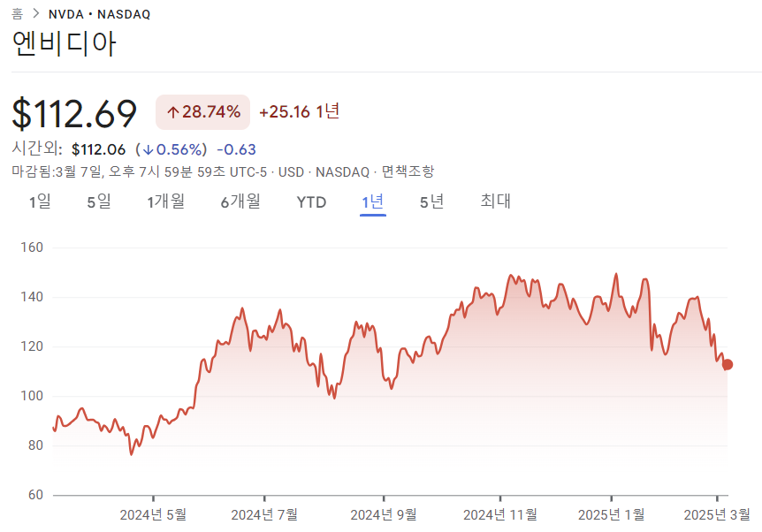Open the 면책조항 disclaimer link
762x532 pixels.
click(x=408, y=171)
